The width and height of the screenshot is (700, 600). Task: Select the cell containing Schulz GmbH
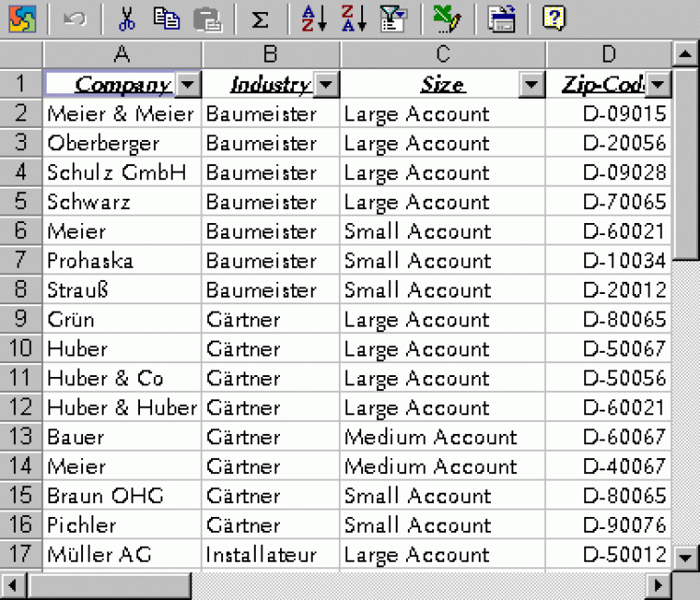point(121,173)
